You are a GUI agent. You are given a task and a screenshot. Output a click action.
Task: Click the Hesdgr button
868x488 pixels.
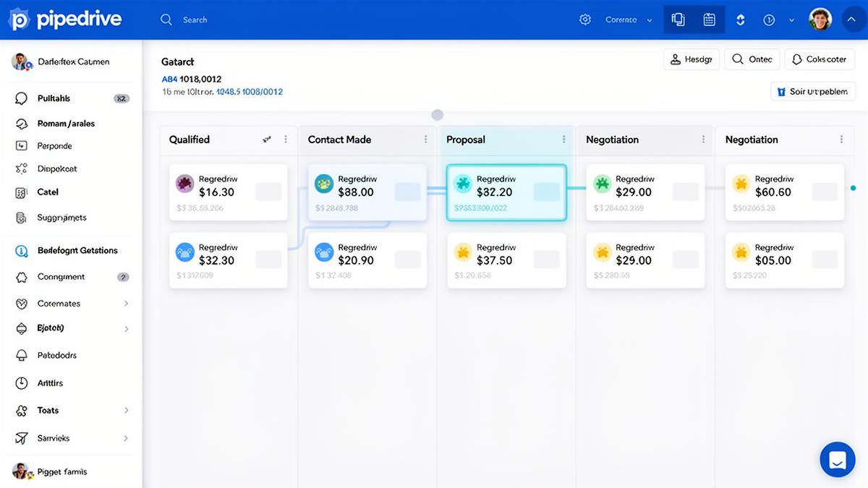(x=691, y=59)
